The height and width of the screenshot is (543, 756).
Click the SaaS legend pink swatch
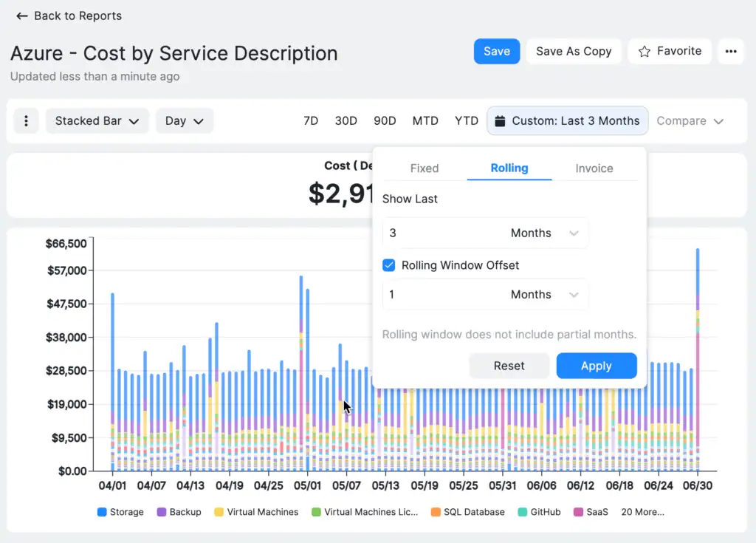tap(578, 512)
